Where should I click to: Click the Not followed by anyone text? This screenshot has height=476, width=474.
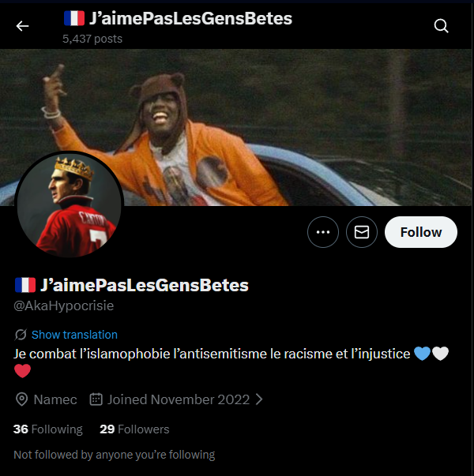[x=115, y=455]
